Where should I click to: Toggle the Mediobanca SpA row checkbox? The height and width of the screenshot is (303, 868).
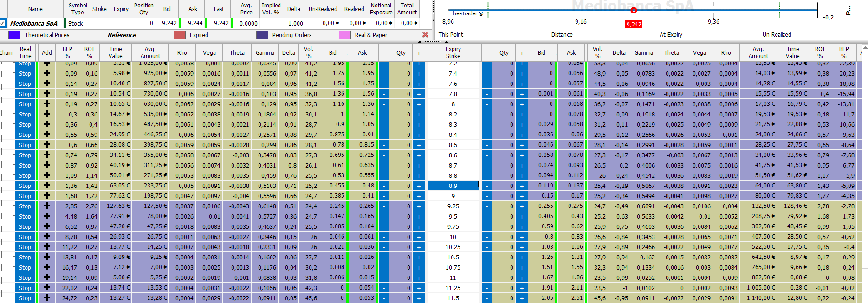pos(3,23)
